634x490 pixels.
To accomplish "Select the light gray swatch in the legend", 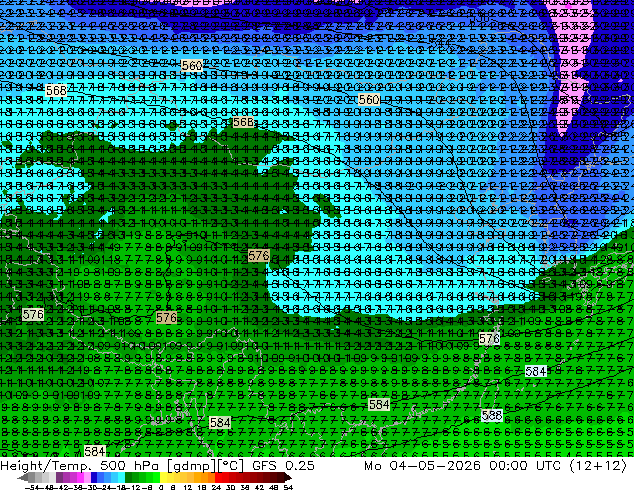I will point(53,478).
